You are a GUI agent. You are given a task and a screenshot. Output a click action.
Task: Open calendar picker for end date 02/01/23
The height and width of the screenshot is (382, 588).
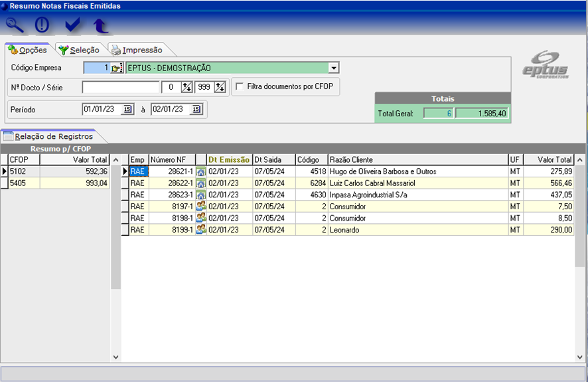point(196,110)
